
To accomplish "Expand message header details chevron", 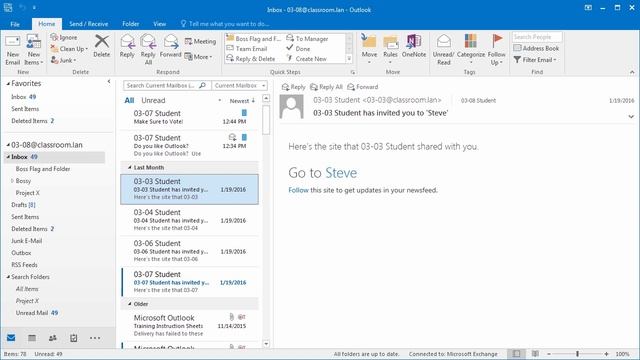I will point(631,117).
